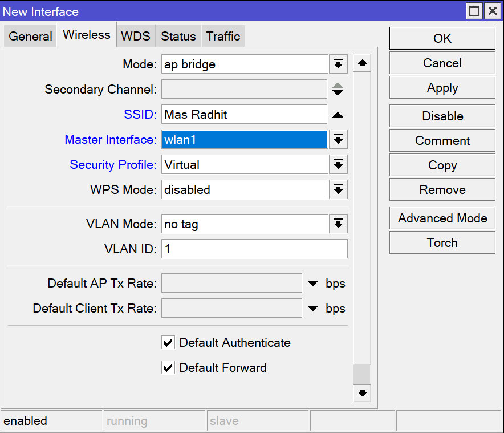Click the Master Interface field wlan1

[245, 139]
